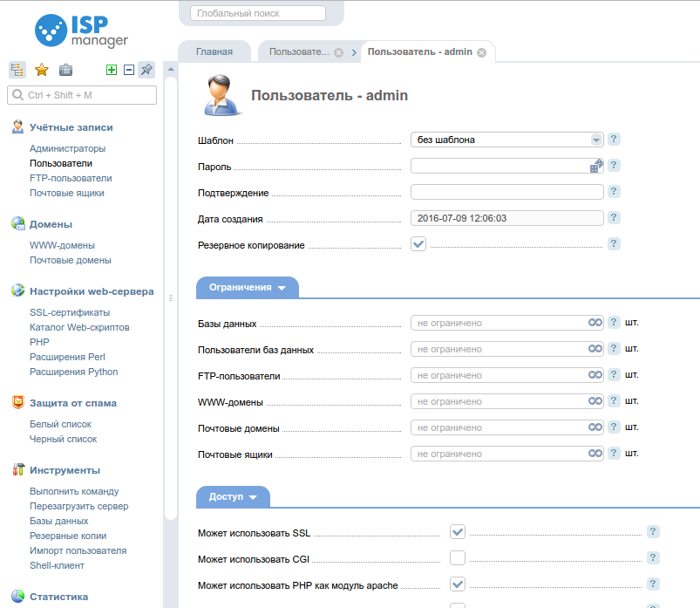700x608 pixels.
Task: Select the Пользователь - admin tab
Action: (419, 51)
